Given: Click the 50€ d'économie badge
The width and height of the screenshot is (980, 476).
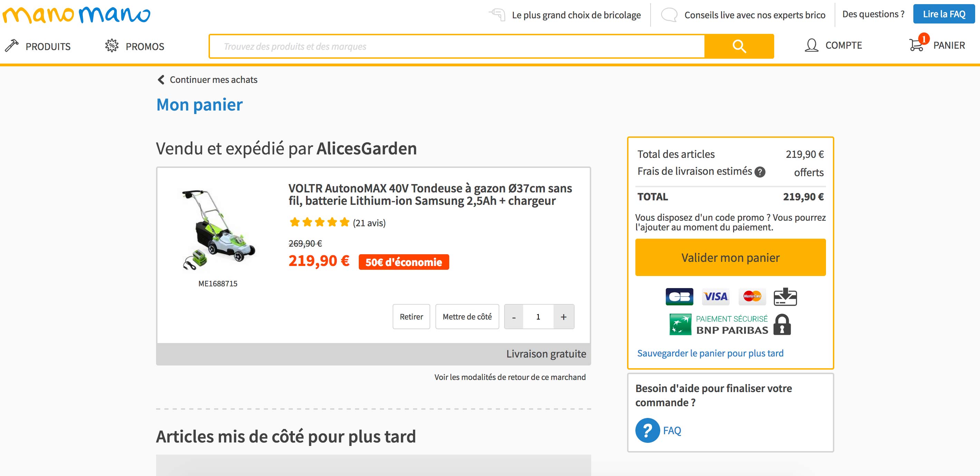Looking at the screenshot, I should point(404,262).
